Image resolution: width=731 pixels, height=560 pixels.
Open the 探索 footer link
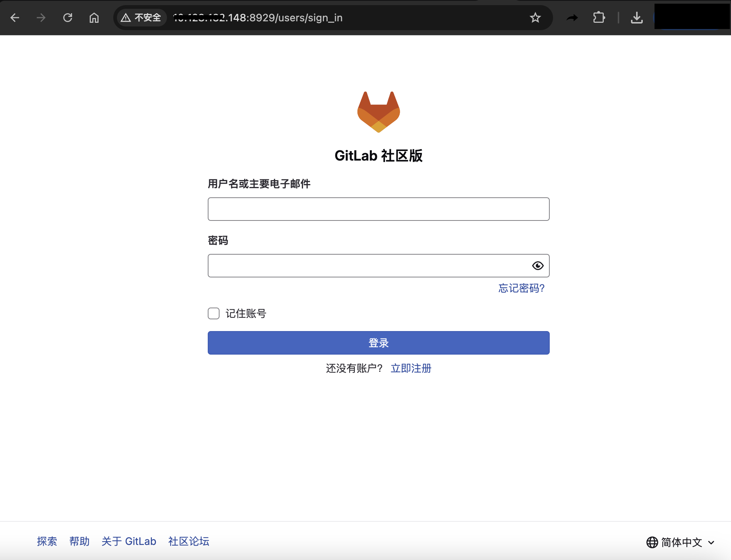(x=47, y=541)
